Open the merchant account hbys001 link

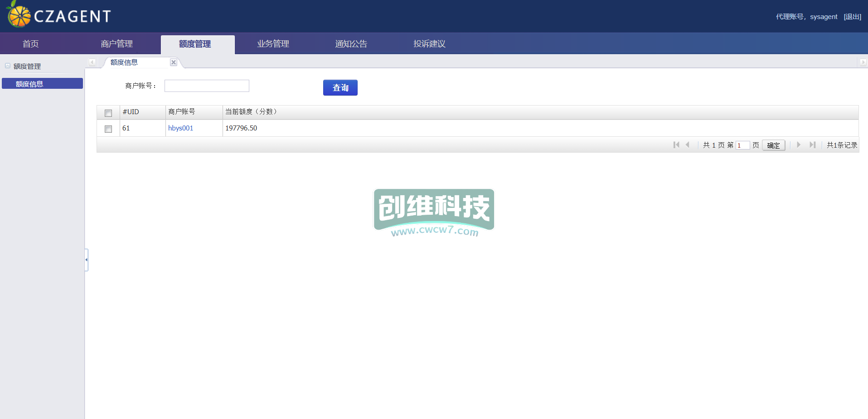[180, 128]
